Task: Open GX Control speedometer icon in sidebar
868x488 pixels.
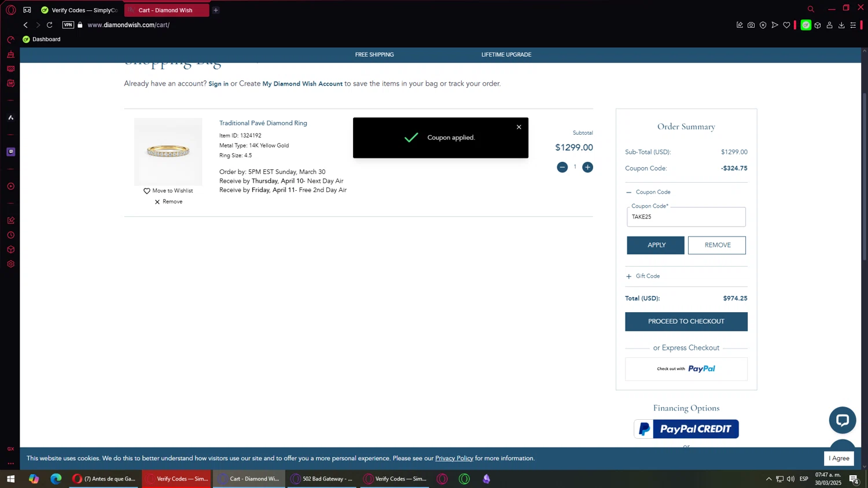Action: pyautogui.click(x=10, y=40)
